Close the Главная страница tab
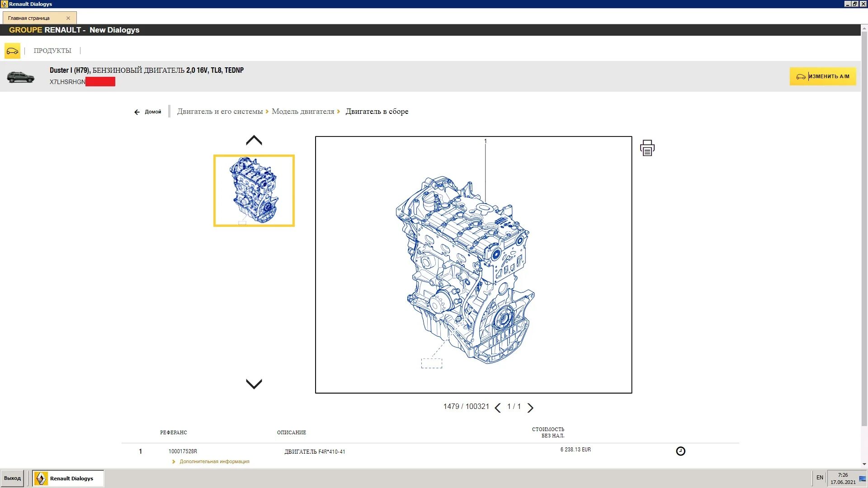This screenshot has height=488, width=868. pyautogui.click(x=68, y=18)
